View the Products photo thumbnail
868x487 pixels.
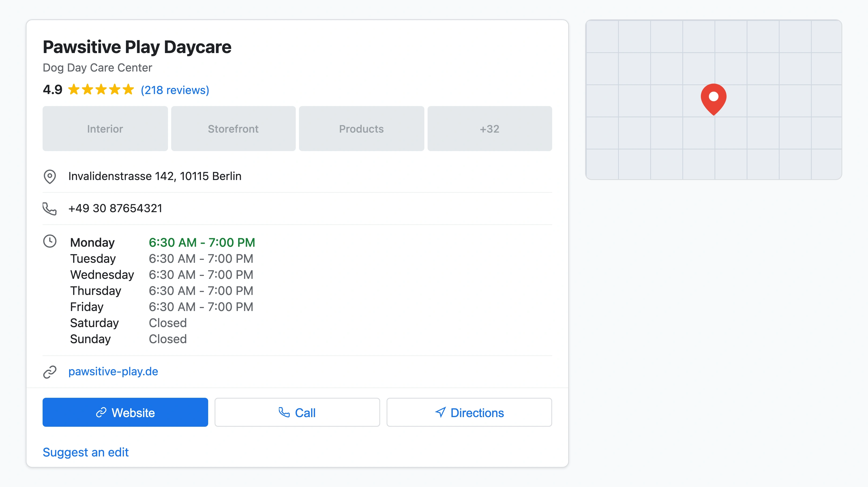tap(361, 129)
